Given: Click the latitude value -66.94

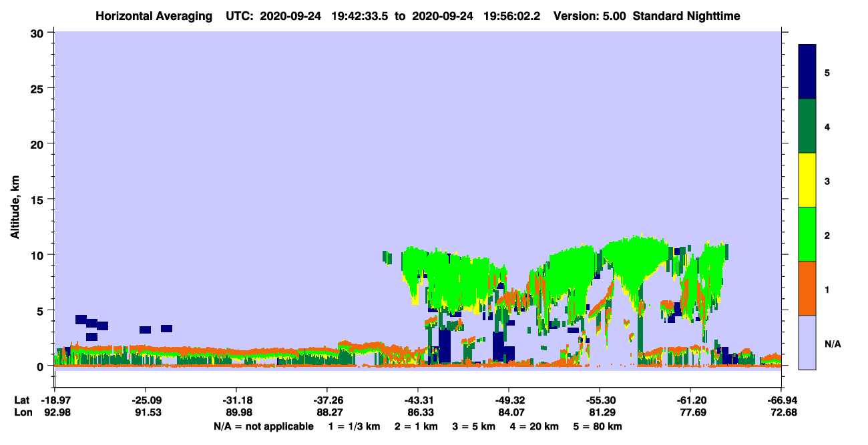Looking at the screenshot, I should coord(781,400).
